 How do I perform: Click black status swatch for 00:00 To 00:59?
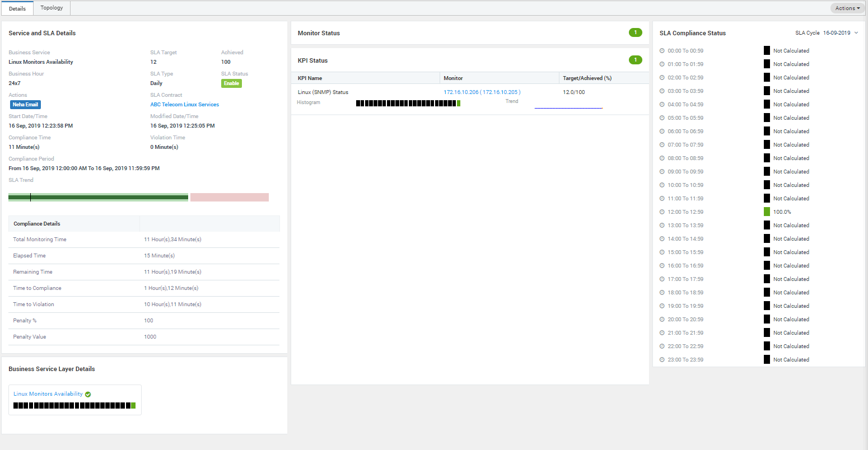click(x=767, y=50)
